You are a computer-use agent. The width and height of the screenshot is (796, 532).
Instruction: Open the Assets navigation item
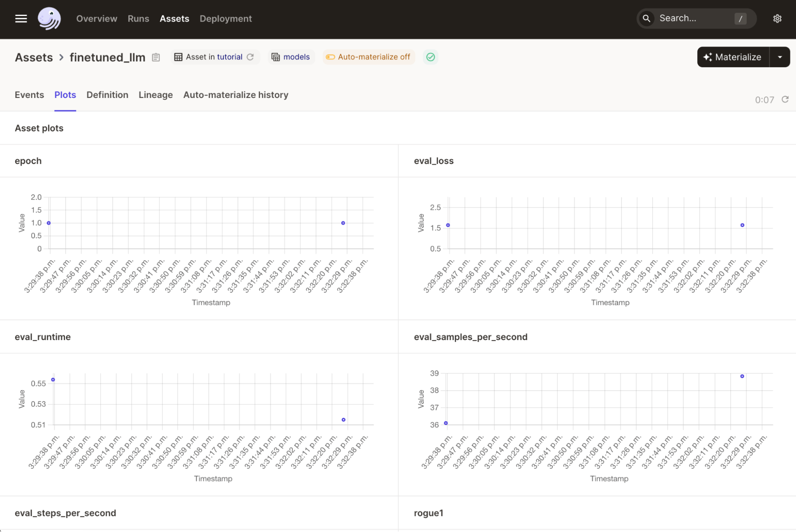pos(174,19)
